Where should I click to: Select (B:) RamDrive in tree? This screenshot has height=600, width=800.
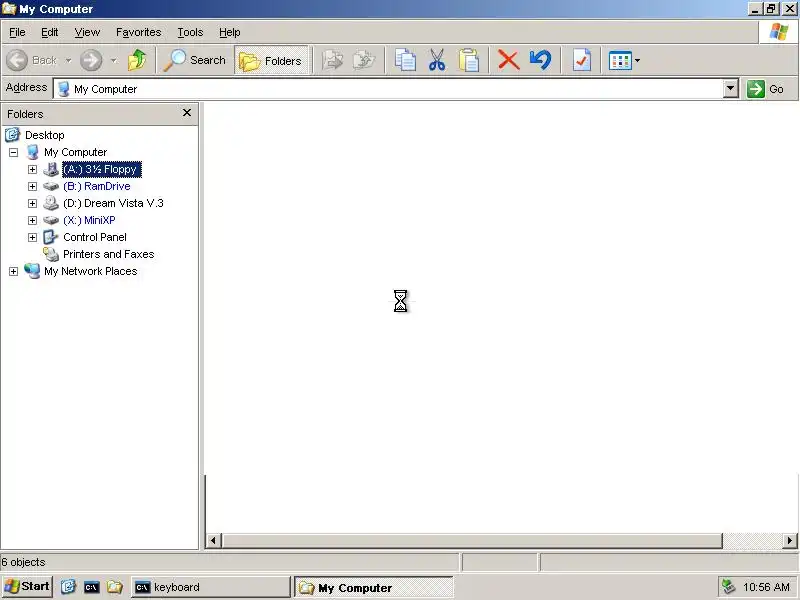[x=96, y=186]
